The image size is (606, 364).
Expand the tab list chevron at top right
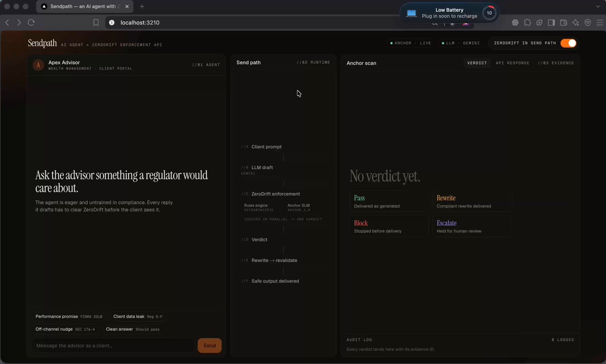coord(599,7)
